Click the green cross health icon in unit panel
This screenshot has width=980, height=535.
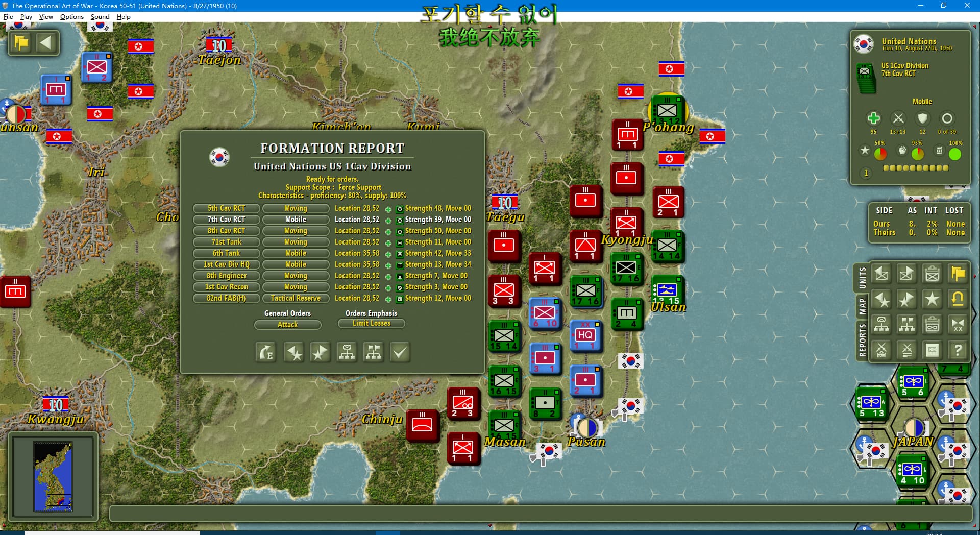click(873, 118)
